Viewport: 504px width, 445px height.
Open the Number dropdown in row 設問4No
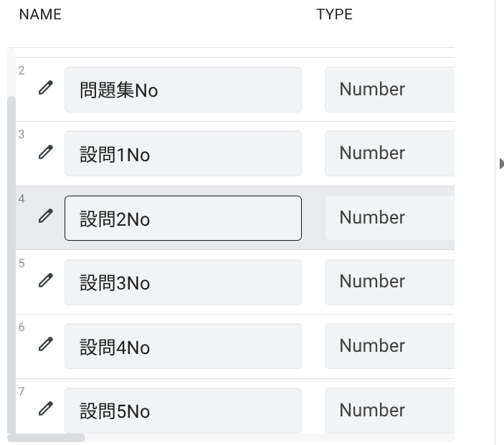click(389, 346)
